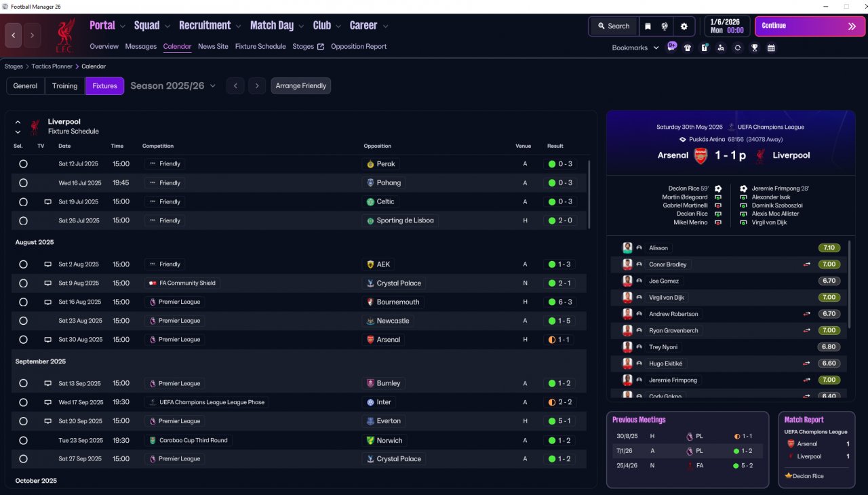Select the Newcastle fixture radio button
Image resolution: width=868 pixels, height=495 pixels.
click(x=23, y=321)
